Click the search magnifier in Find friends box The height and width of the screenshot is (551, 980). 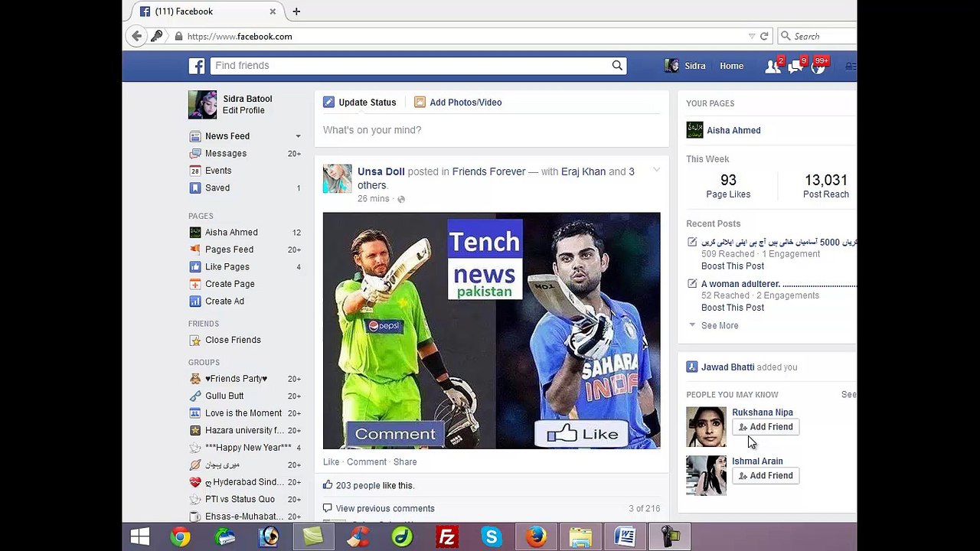coord(617,66)
